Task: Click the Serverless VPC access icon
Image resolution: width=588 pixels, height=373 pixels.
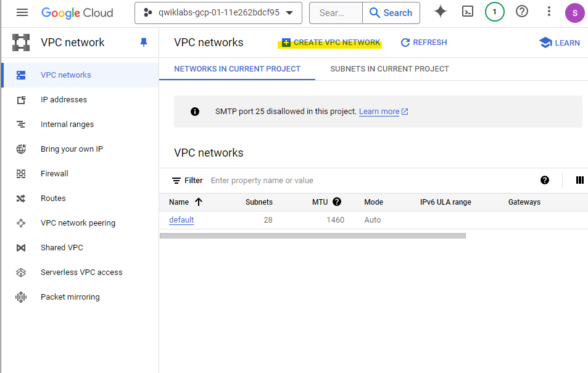Action: 21,273
